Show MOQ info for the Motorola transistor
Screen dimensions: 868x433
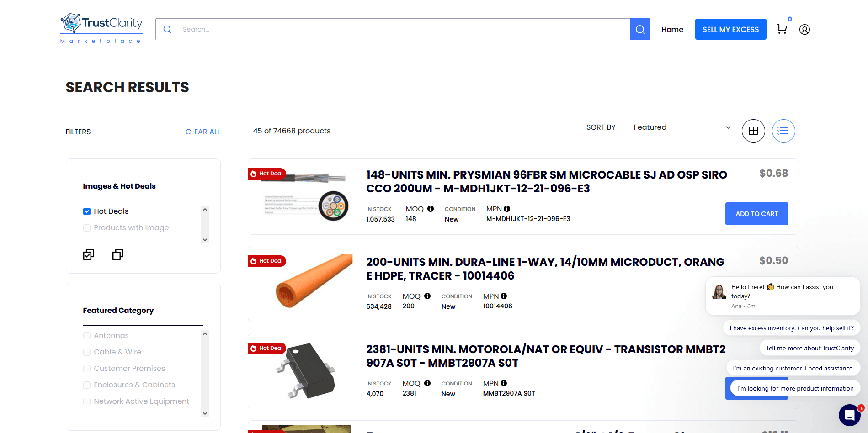427,383
